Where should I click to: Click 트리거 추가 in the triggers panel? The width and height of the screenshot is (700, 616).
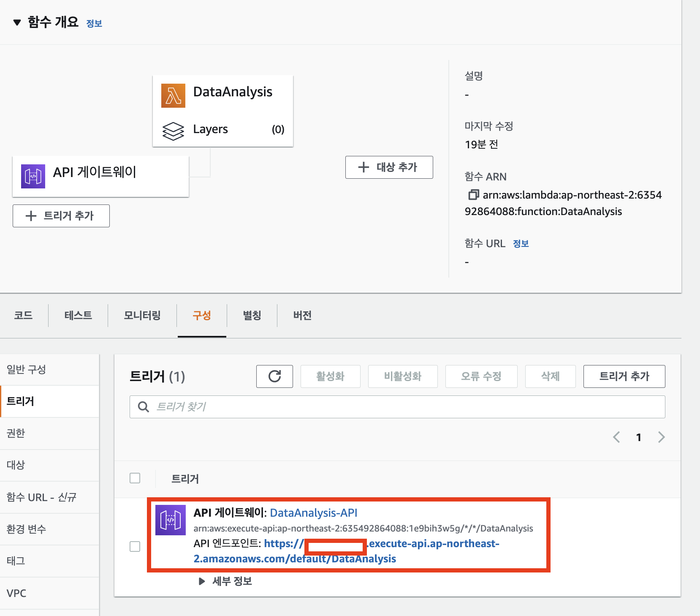click(x=624, y=376)
